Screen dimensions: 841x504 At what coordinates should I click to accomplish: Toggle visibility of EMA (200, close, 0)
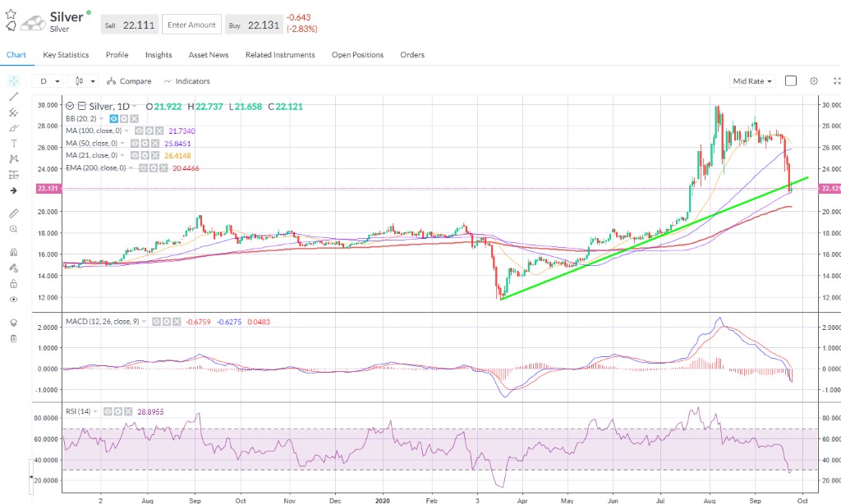143,167
